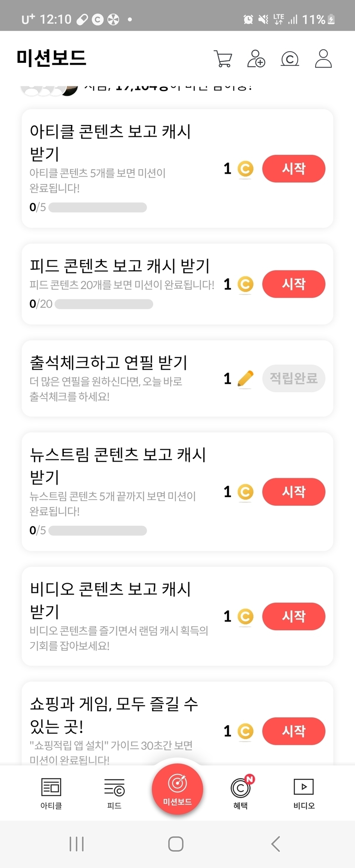355x868 pixels.
Task: Open the 혜택 tab
Action: coord(241,793)
